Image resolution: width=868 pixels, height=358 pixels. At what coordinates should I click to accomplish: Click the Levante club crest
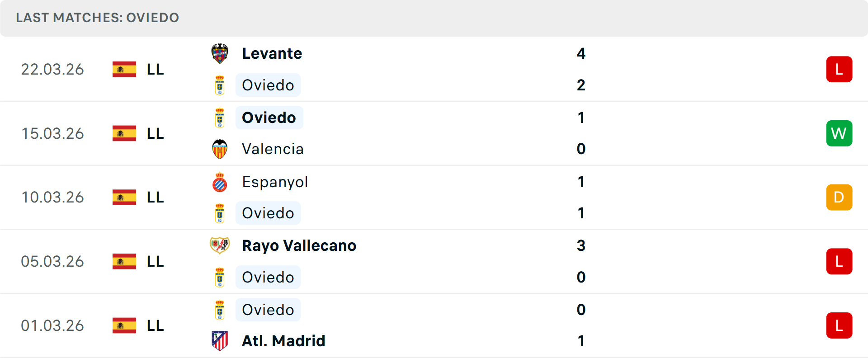(220, 53)
